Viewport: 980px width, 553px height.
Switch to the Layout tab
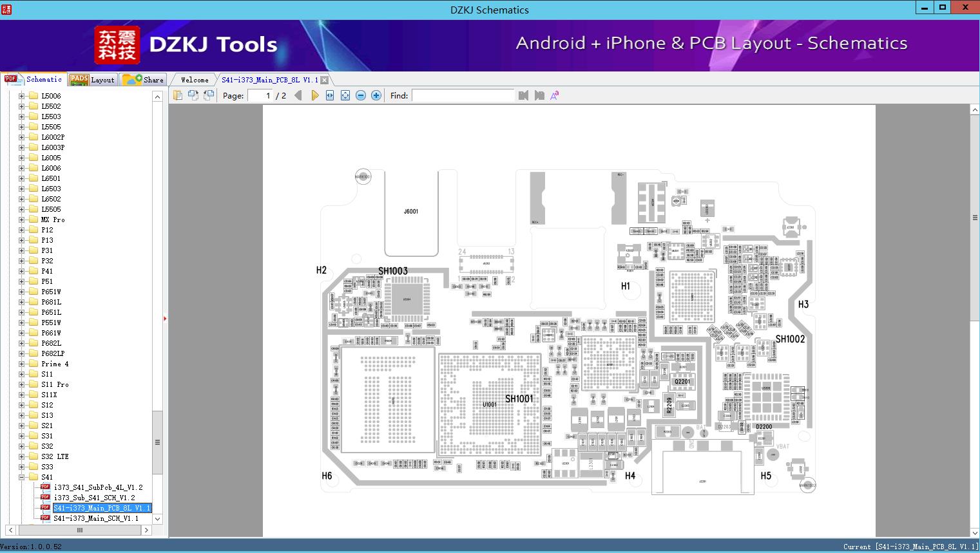click(x=92, y=80)
